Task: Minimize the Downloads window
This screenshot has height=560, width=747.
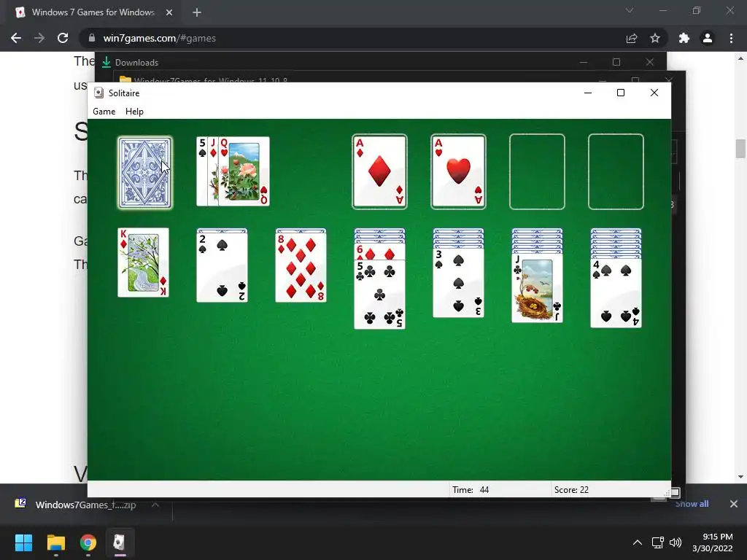Action: 584,63
